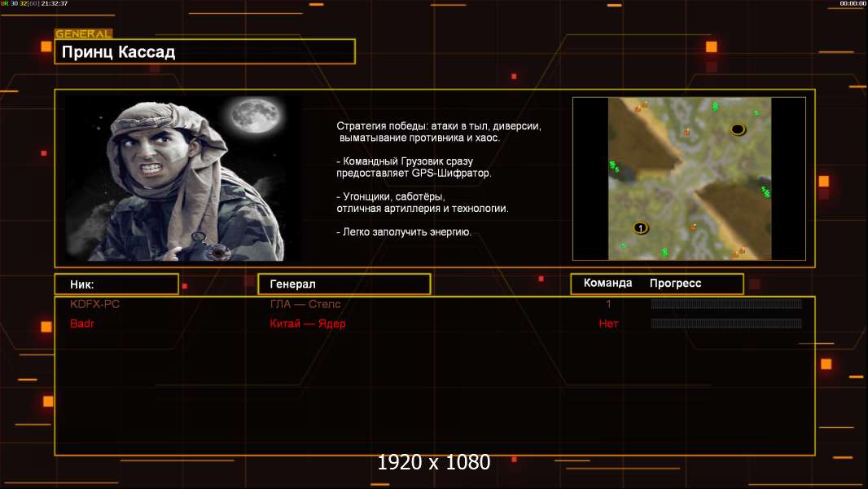Click the Prince Kassad portrait image
The width and height of the screenshot is (868, 489).
pyautogui.click(x=184, y=178)
